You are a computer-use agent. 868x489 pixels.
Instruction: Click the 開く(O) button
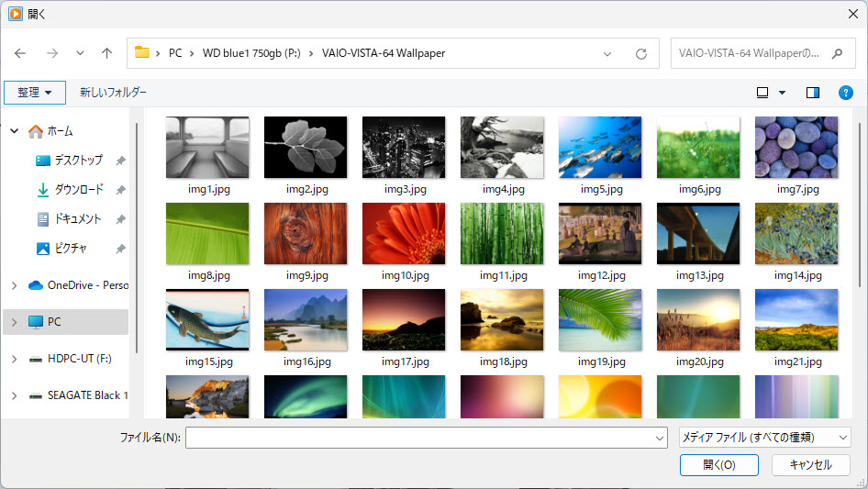click(718, 465)
